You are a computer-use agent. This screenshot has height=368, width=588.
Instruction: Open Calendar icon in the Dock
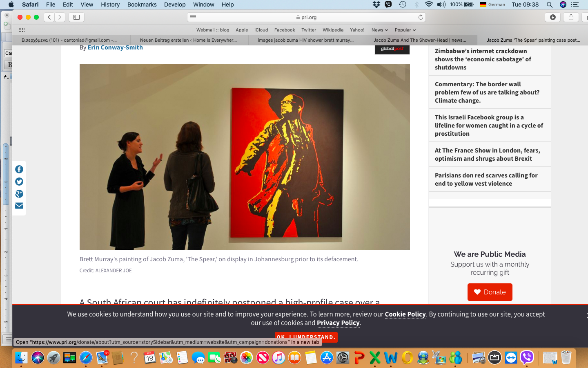[x=150, y=358]
